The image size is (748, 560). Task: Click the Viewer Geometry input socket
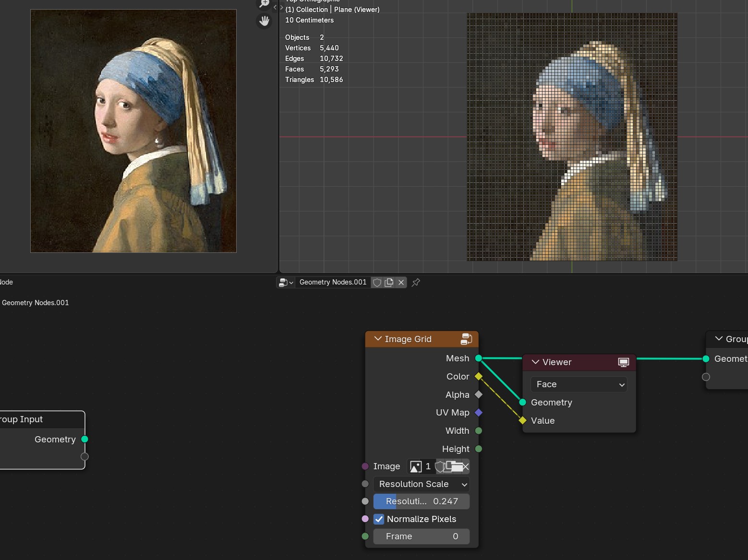click(523, 402)
